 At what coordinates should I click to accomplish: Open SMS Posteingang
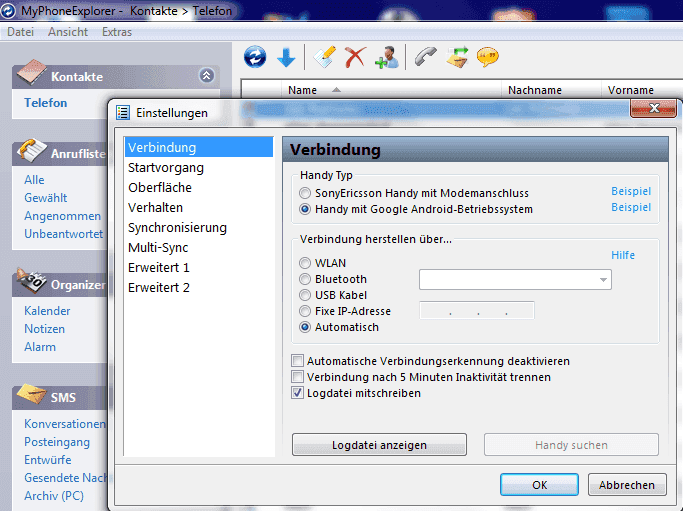pyautogui.click(x=57, y=442)
